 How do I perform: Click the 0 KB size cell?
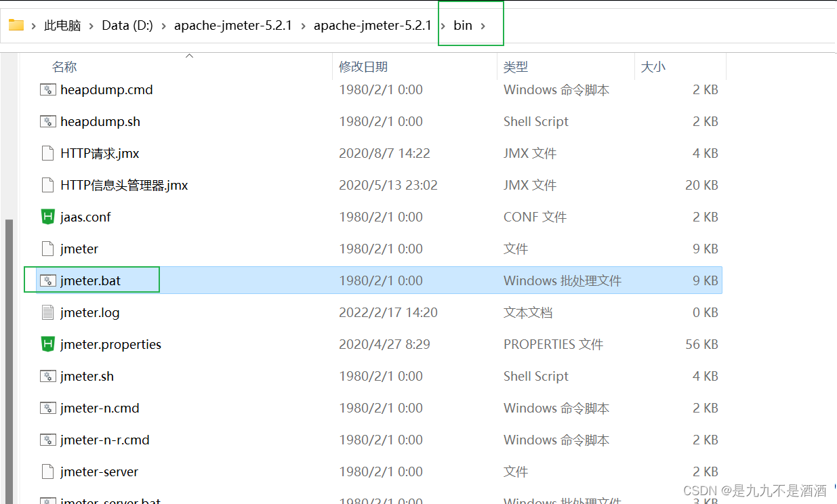pos(706,312)
